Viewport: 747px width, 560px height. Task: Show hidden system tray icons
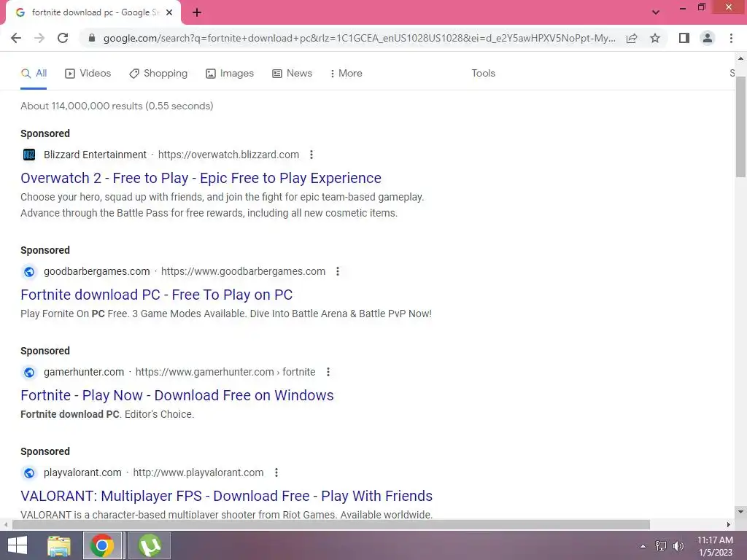click(x=643, y=546)
